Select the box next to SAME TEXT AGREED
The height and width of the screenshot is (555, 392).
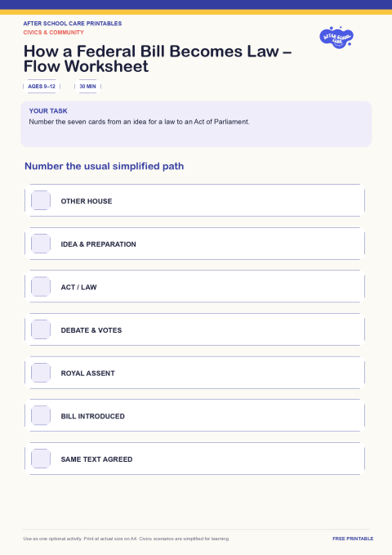pos(41,459)
